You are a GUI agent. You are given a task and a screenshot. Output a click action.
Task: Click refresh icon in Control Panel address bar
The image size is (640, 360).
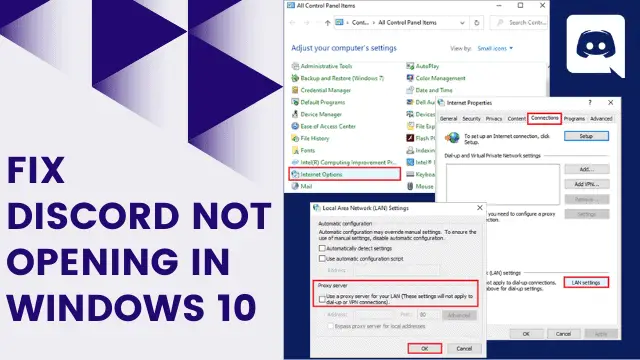pos(476,23)
